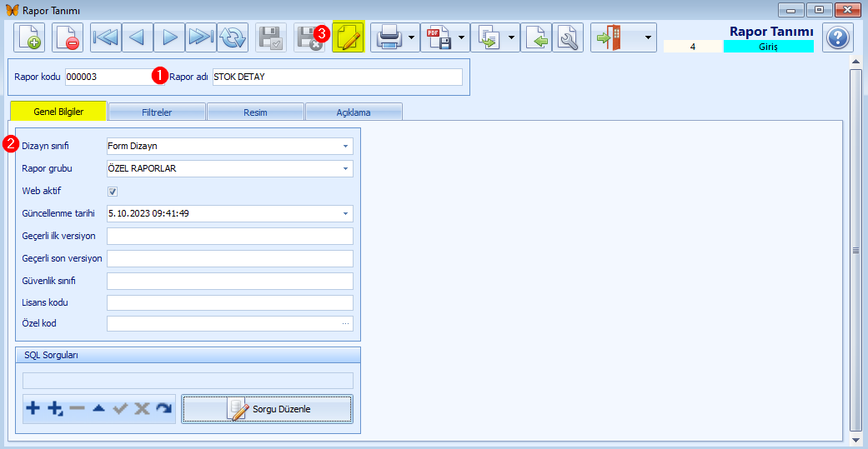Screen dimensions: 868x449
Task: Go to the next record
Action: 169,37
